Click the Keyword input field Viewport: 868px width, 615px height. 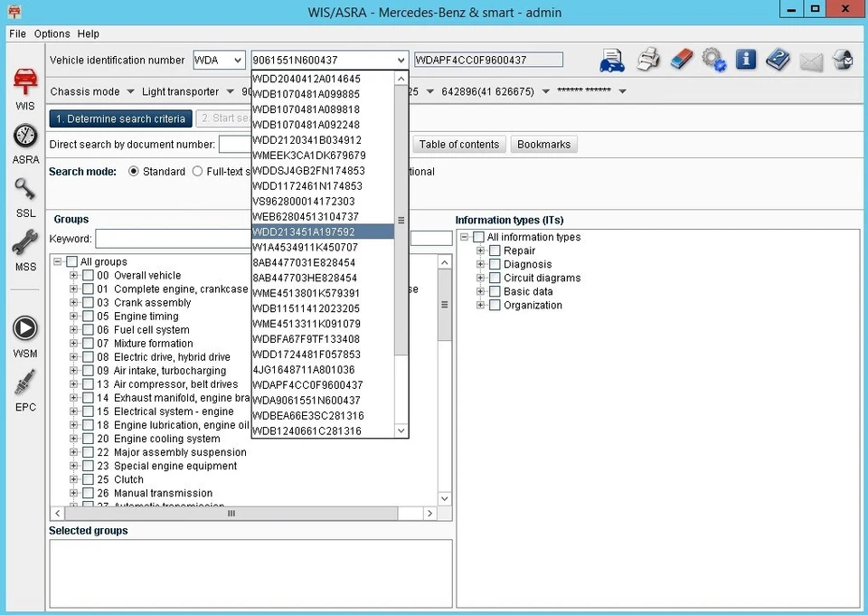(x=172, y=238)
